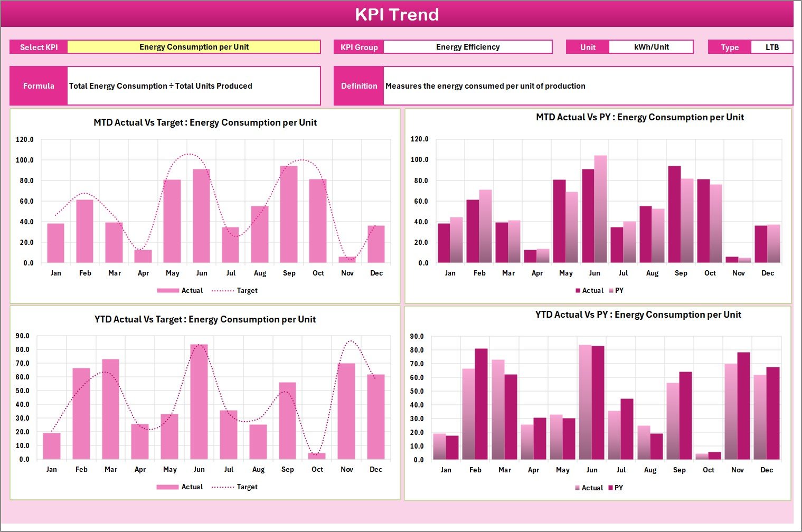
Task: Select the MTD Actual Vs PY chart title
Action: [x=639, y=117]
